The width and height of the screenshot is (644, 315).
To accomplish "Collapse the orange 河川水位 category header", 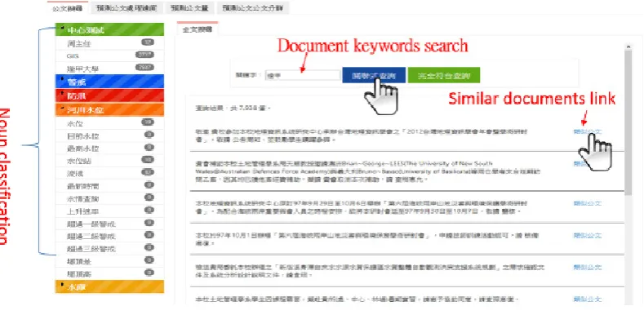I will tap(109, 109).
